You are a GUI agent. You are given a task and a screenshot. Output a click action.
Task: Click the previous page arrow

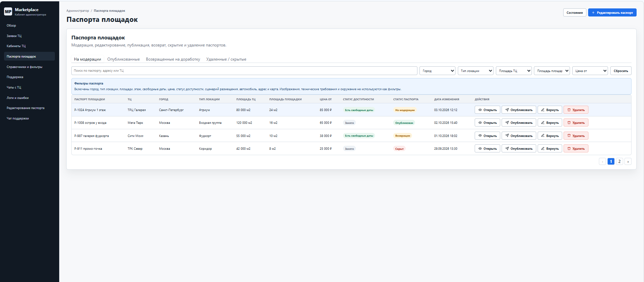tap(602, 162)
